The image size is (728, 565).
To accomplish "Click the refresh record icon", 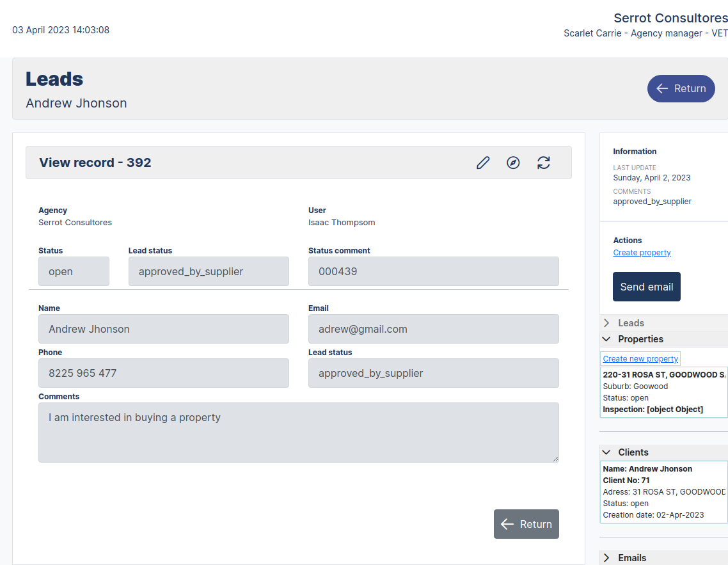I will click(x=544, y=163).
